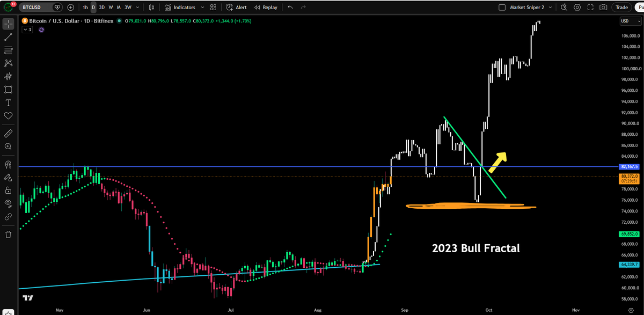Select the Fibonacci retracement tool
The height and width of the screenshot is (315, 644).
tap(9, 50)
